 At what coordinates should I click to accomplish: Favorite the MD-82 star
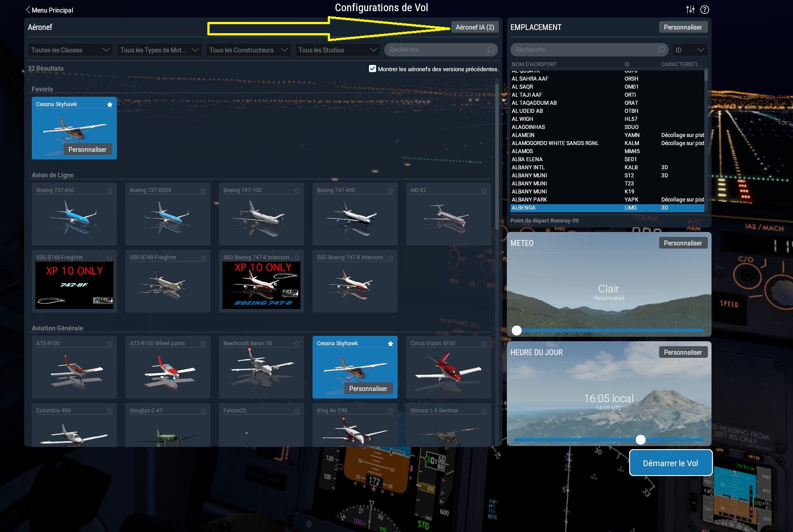click(x=484, y=190)
